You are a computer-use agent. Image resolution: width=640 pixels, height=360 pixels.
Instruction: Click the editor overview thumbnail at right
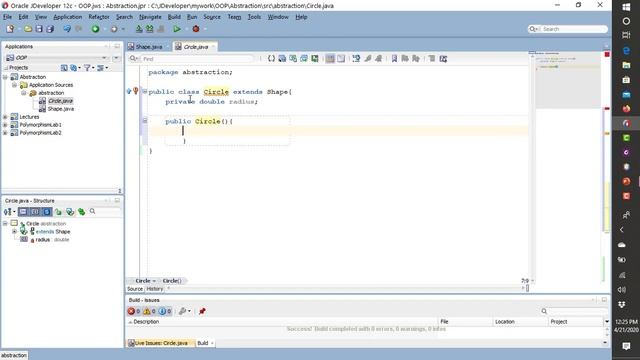pos(567,80)
